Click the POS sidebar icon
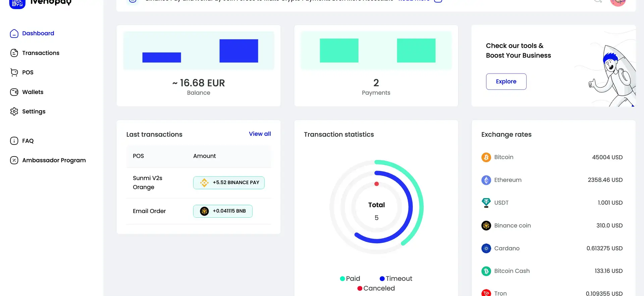644x296 pixels. pos(14,72)
